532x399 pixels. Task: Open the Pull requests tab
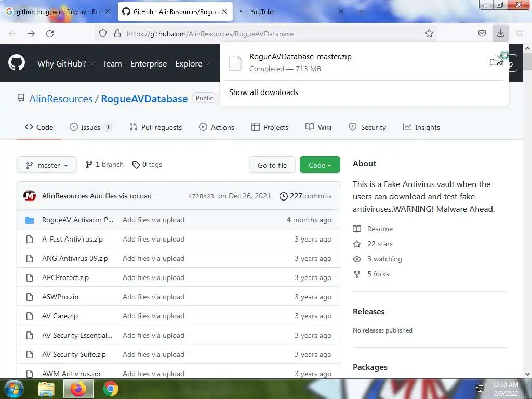pos(156,127)
